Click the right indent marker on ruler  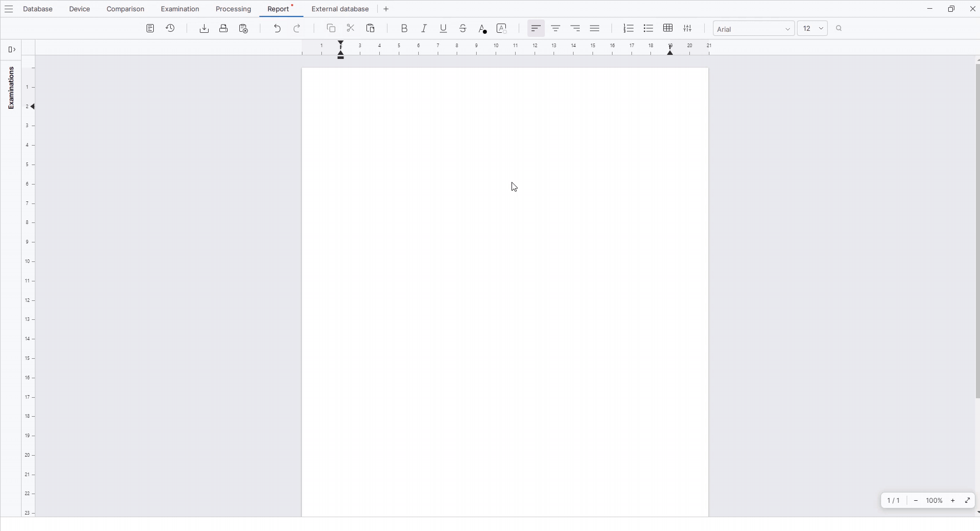[670, 52]
